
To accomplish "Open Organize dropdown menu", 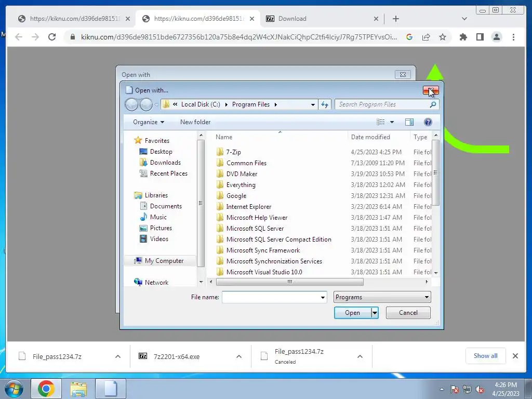I will pyautogui.click(x=148, y=122).
